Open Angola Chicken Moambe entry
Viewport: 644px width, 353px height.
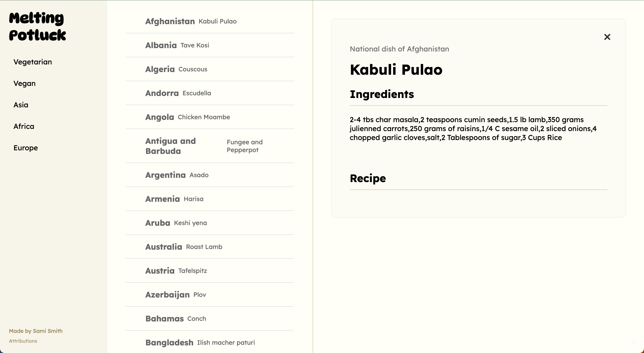[x=210, y=117]
